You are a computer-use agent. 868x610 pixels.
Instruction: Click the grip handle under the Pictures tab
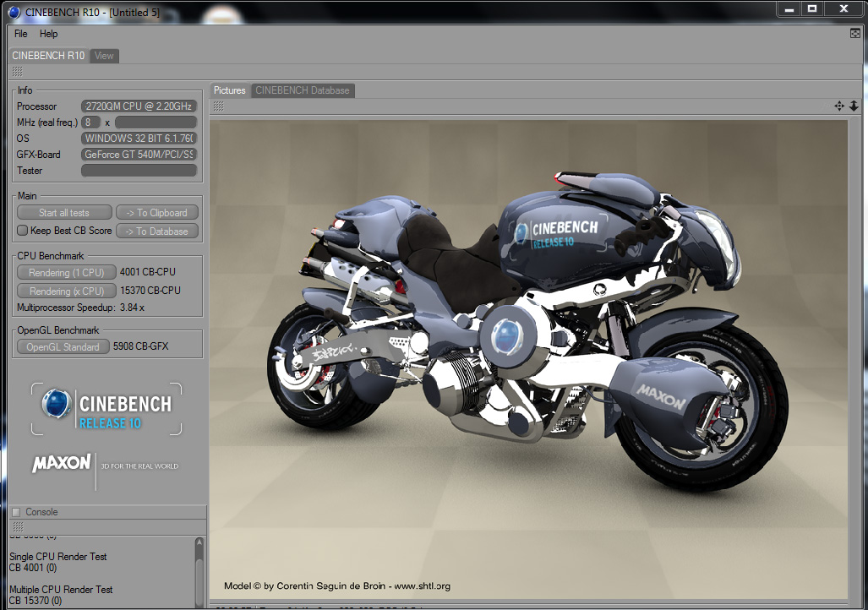pyautogui.click(x=219, y=106)
